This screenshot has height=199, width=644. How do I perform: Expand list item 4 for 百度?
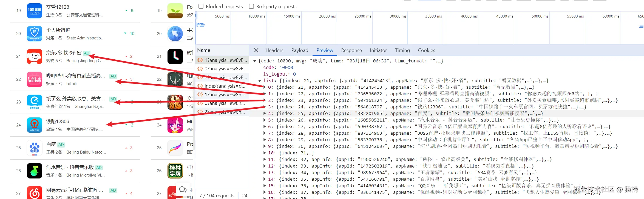265,113
